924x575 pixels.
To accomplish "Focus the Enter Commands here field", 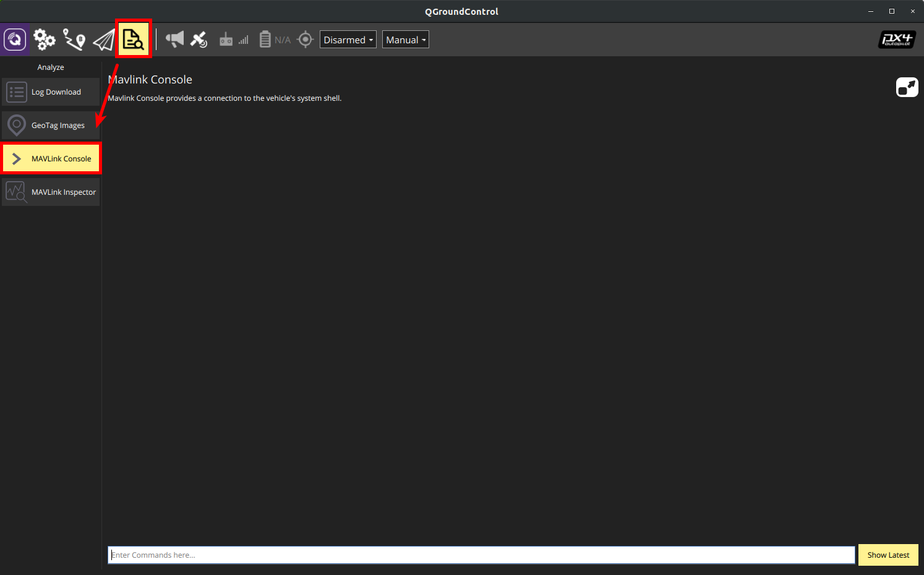I will pos(481,555).
